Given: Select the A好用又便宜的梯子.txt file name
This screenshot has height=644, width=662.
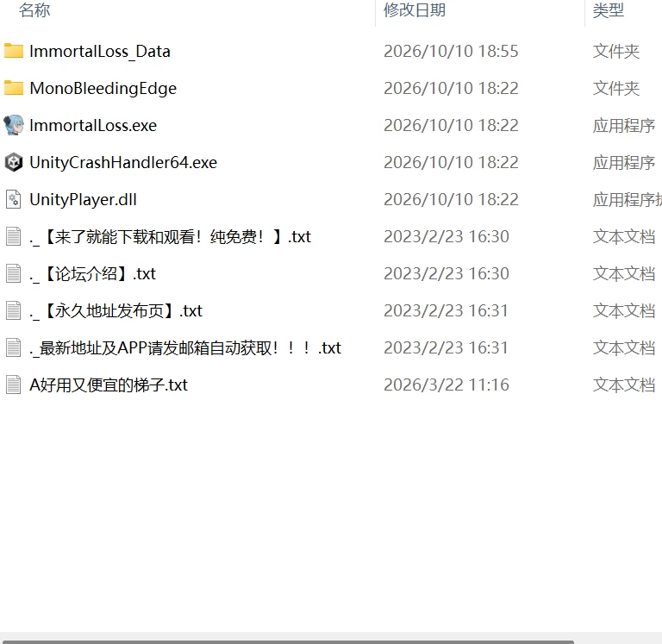Looking at the screenshot, I should click(x=109, y=385).
